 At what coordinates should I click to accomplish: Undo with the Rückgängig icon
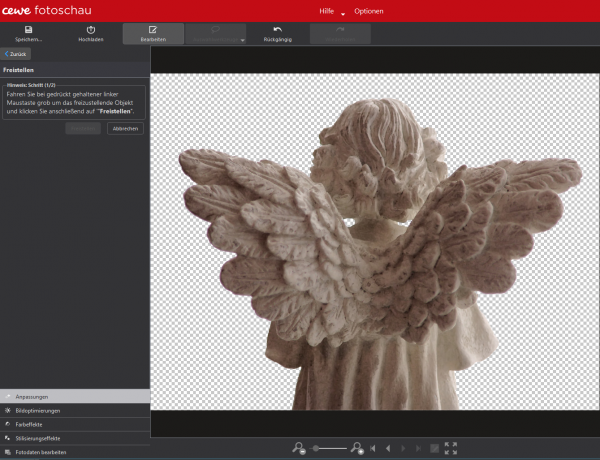pos(277,30)
